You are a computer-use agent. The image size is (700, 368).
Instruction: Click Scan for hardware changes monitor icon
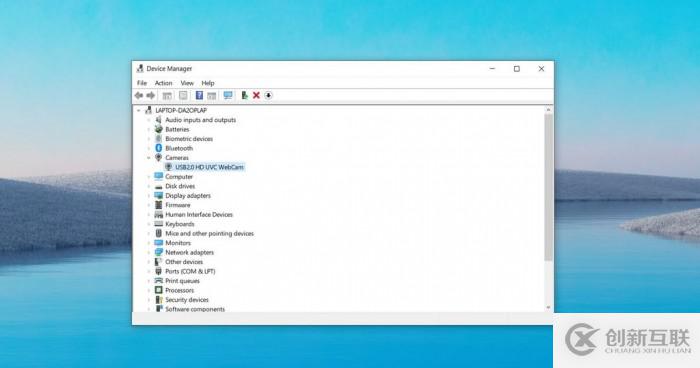pyautogui.click(x=228, y=95)
